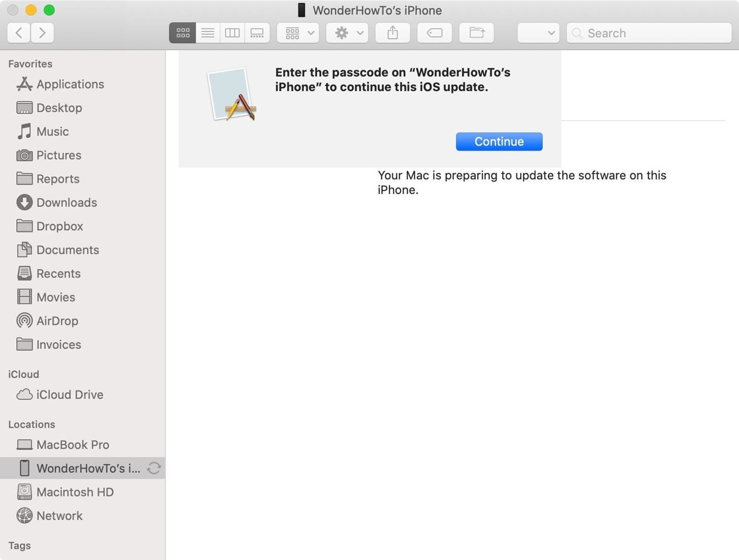Expand the empty dropdown beside Search
739x560 pixels.
(x=538, y=33)
